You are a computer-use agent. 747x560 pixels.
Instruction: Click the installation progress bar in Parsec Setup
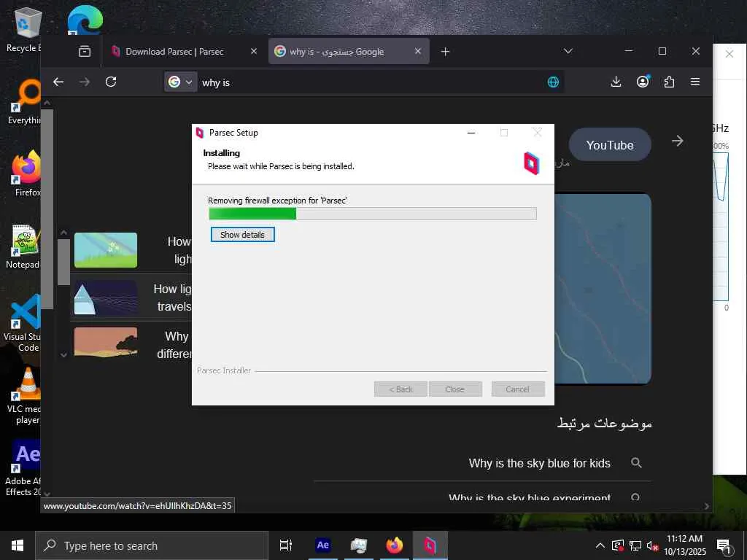pyautogui.click(x=373, y=214)
